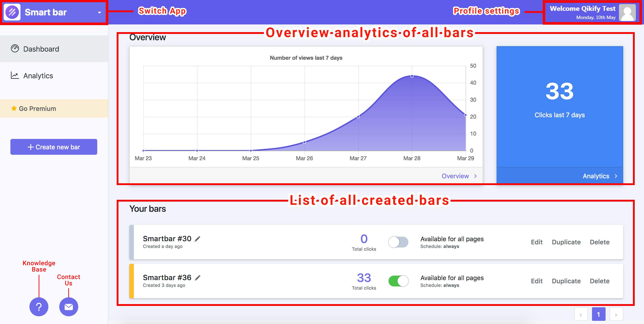Click the Contact Us envelope icon
This screenshot has width=644, height=324.
(x=69, y=307)
